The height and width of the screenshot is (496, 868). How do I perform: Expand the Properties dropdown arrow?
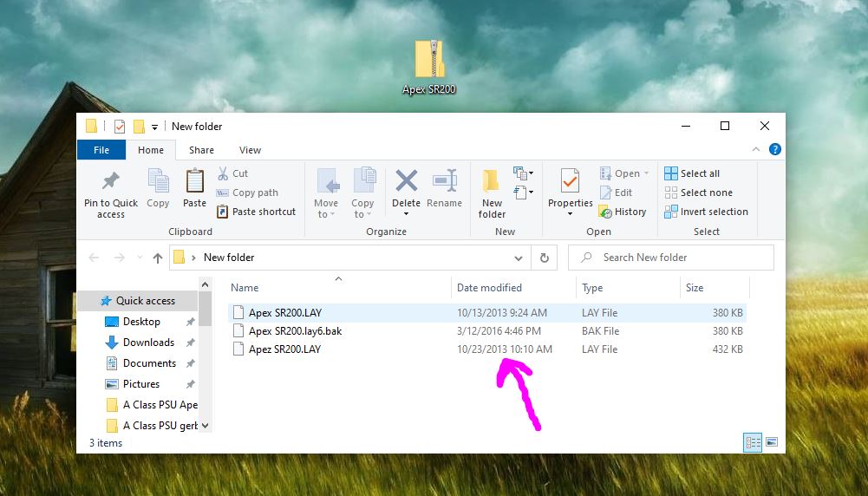tap(570, 214)
